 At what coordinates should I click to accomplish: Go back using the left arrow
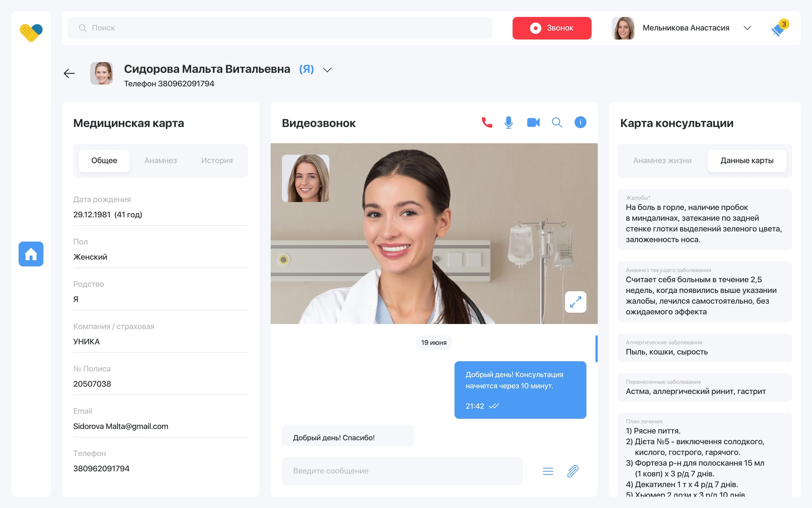click(x=69, y=73)
